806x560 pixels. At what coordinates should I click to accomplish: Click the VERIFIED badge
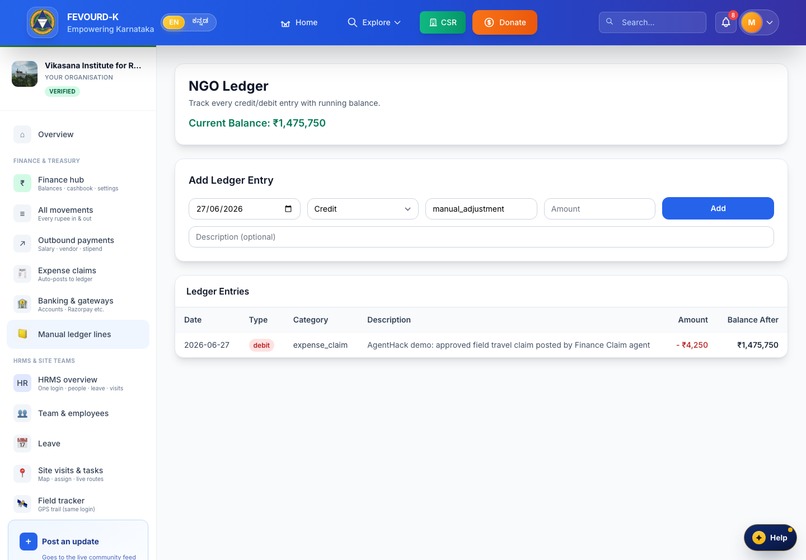[x=62, y=91]
